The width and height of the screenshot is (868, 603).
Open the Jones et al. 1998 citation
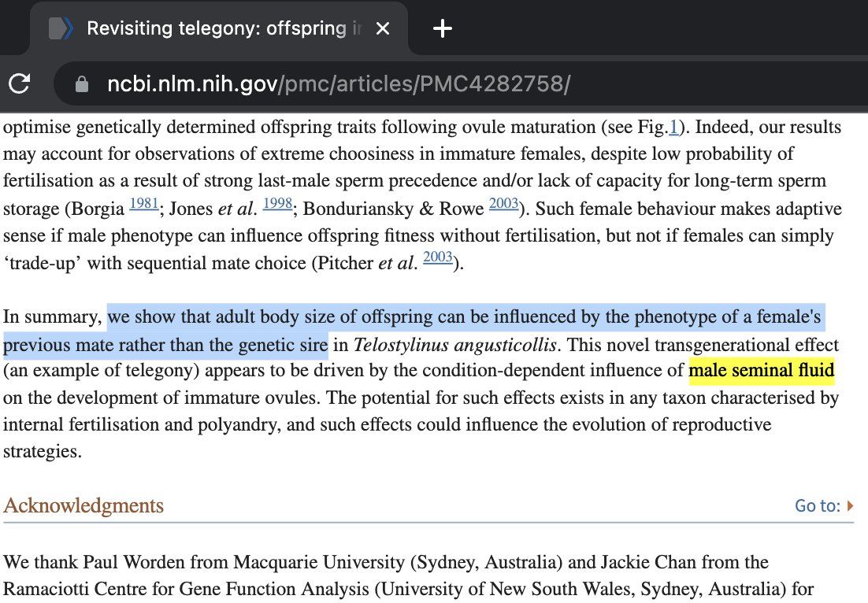pyautogui.click(x=277, y=204)
